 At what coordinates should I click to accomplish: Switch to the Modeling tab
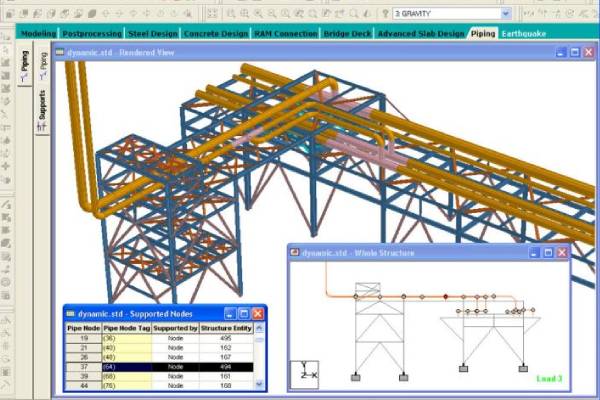coord(39,33)
